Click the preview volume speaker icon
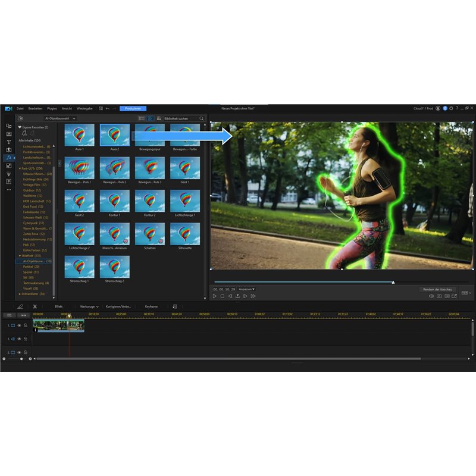This screenshot has height=476, width=476. [431, 296]
